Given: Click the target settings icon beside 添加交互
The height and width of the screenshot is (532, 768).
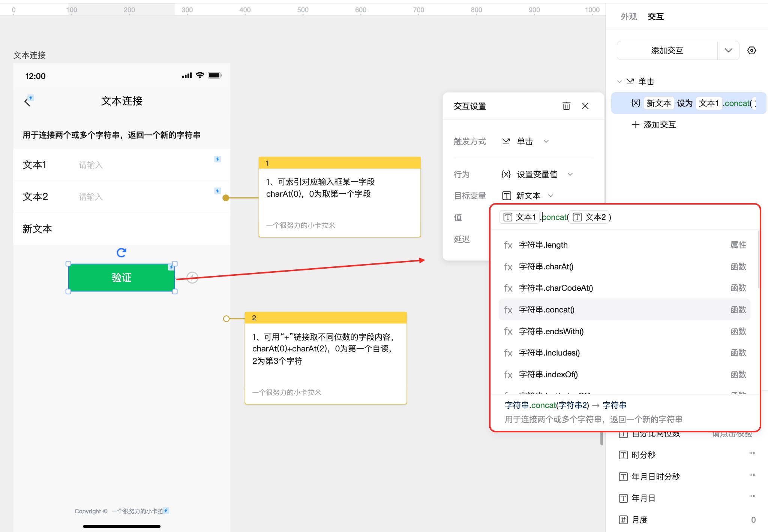Looking at the screenshot, I should click(x=751, y=51).
